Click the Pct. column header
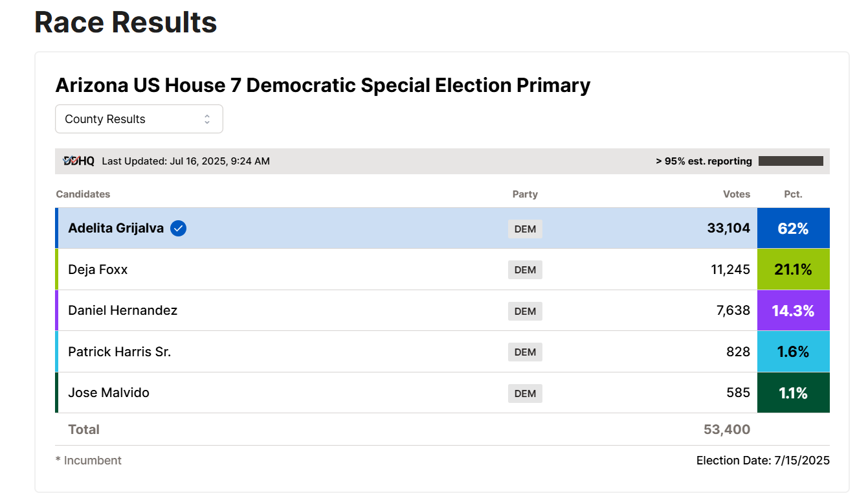Image resolution: width=868 pixels, height=502 pixels. tap(793, 194)
